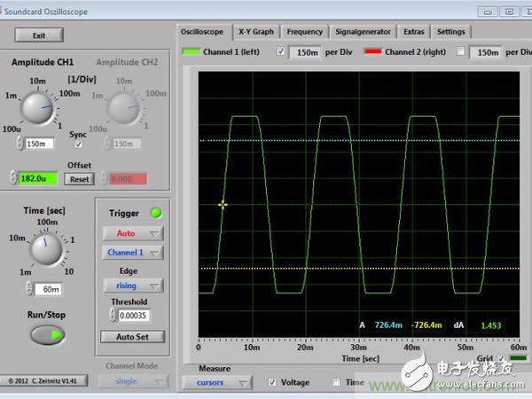Click the CH1 offset stepper arrows
Screen dimensions: 532x399
coord(13,178)
